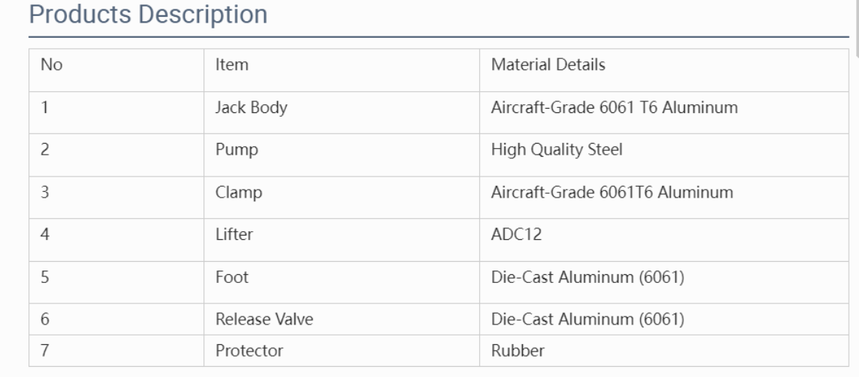Click the Jack Body item cell
This screenshot has height=377, width=859.
[x=341, y=112]
